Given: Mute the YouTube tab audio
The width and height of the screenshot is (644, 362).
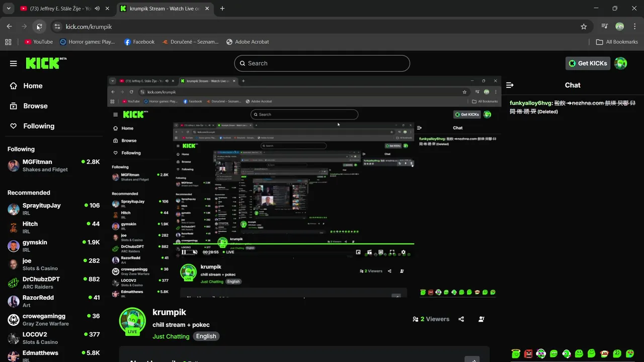Looking at the screenshot, I should tap(97, 9).
